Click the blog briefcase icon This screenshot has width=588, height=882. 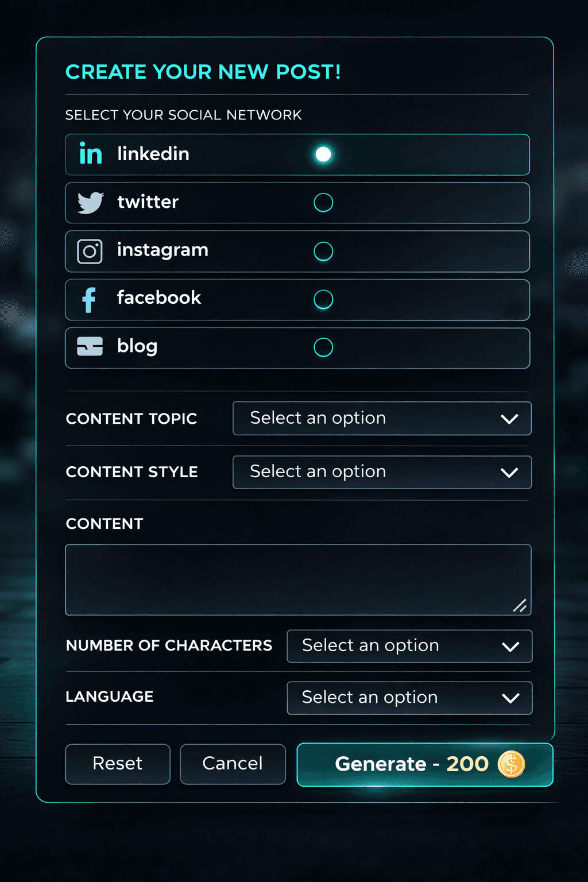coord(90,347)
